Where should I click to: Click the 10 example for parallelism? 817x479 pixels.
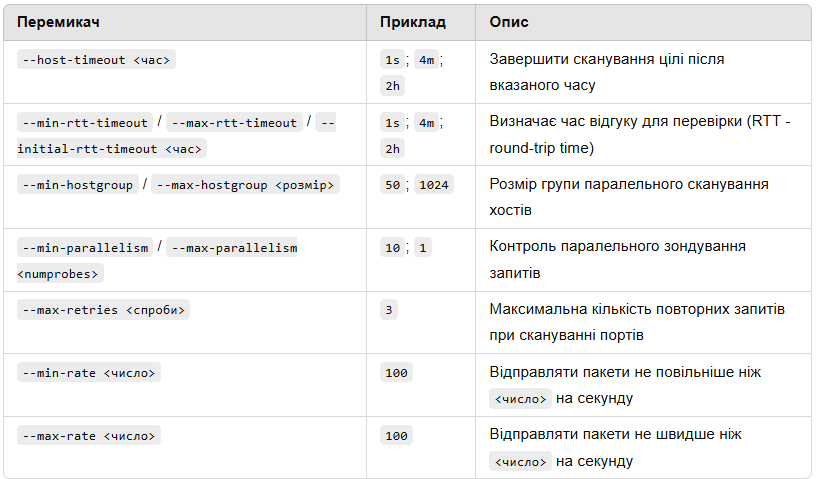[x=392, y=248]
